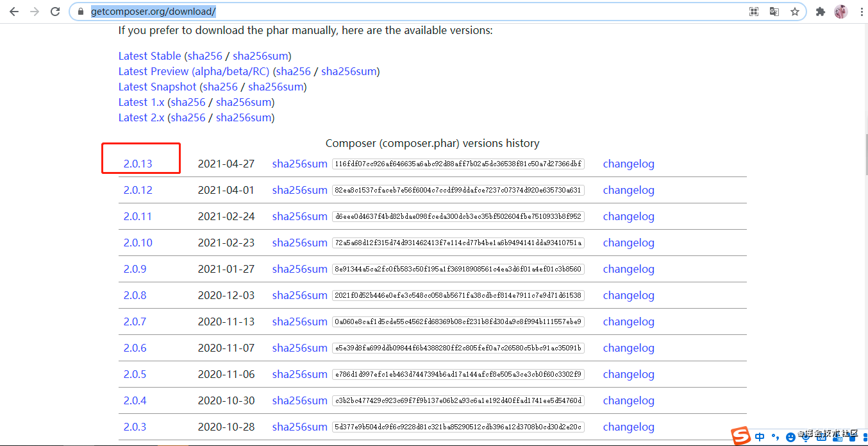This screenshot has width=868, height=446.
Task: Download Composer version 2.0.11
Action: pyautogui.click(x=138, y=216)
